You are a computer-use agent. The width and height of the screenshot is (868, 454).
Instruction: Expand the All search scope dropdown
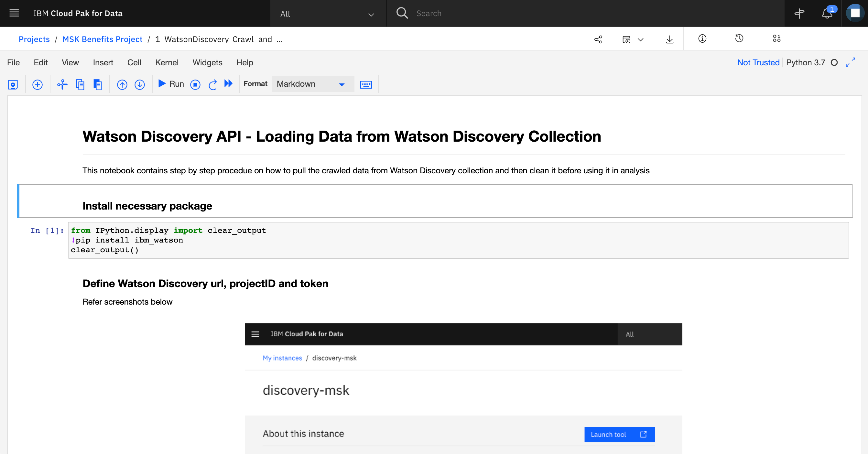(x=328, y=14)
